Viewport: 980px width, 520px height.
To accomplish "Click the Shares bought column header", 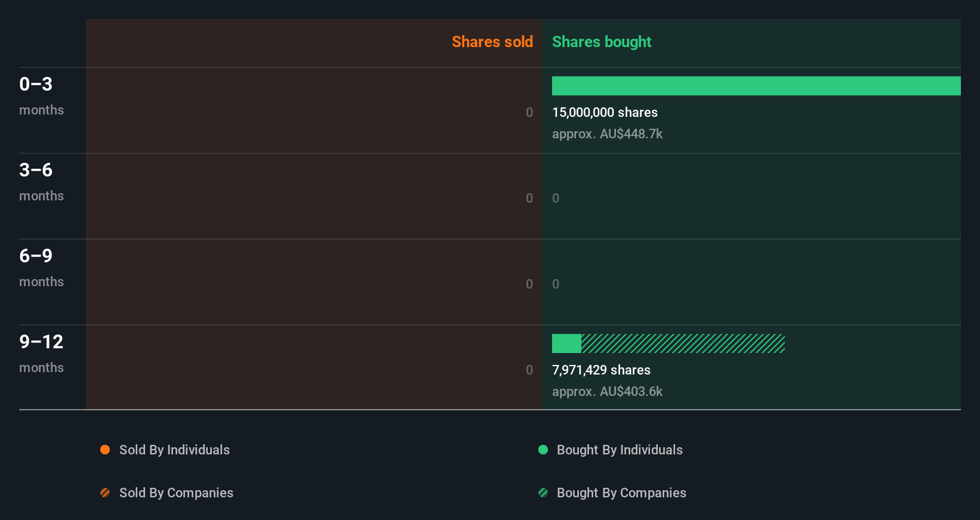I will tap(602, 42).
